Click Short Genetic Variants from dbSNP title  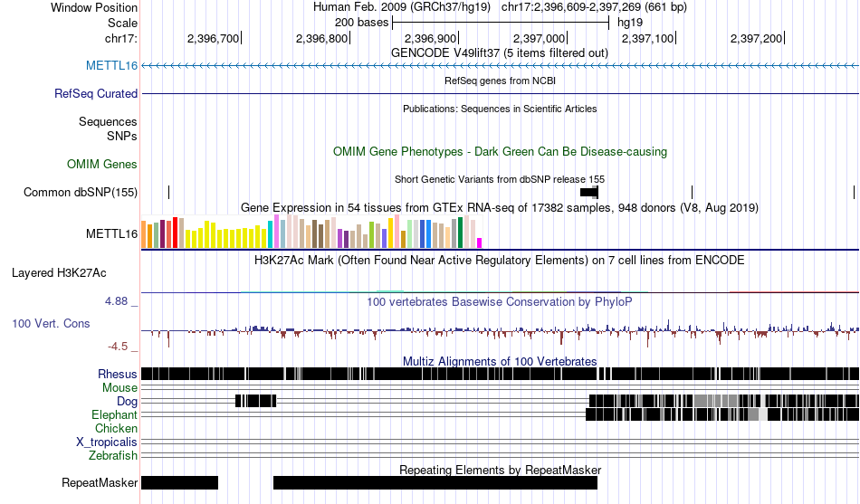click(500, 179)
